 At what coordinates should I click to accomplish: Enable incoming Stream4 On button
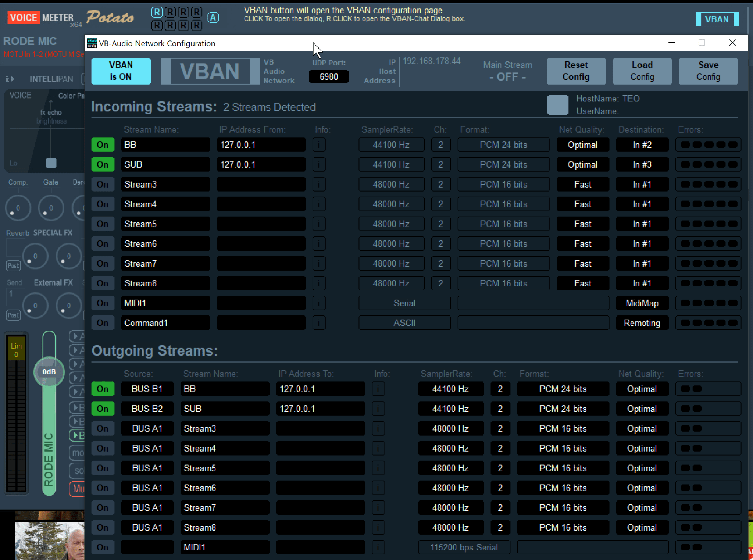coord(103,204)
